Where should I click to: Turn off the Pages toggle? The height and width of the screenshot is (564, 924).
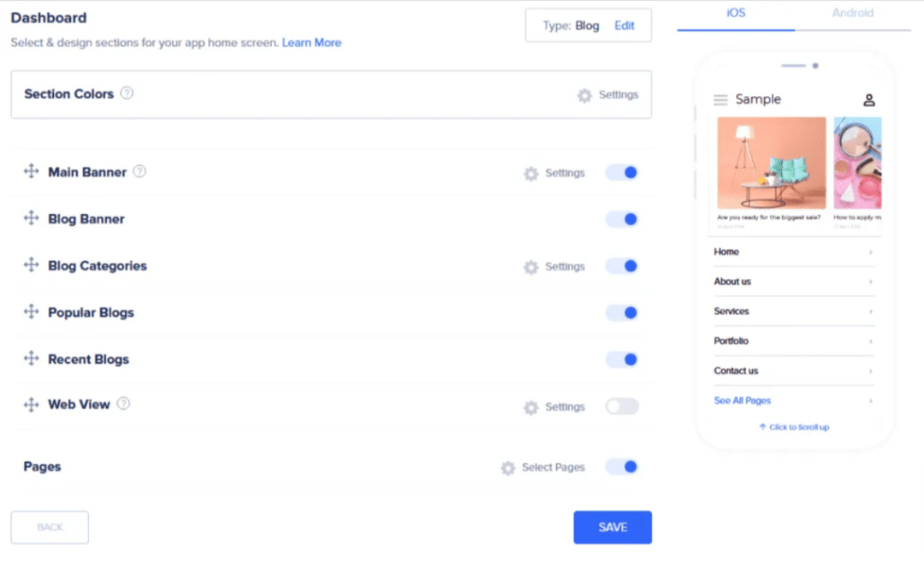click(x=622, y=466)
